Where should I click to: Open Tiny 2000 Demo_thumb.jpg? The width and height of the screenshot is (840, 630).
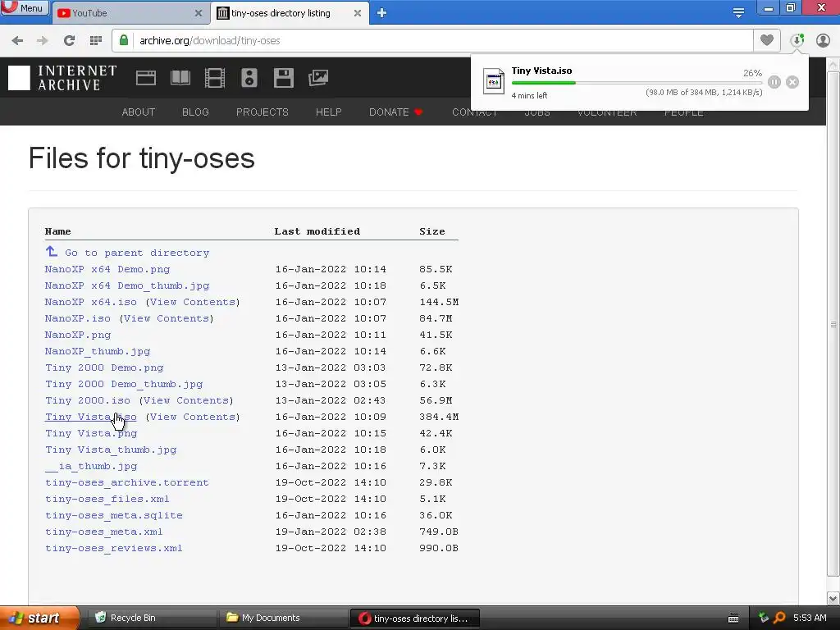(124, 384)
